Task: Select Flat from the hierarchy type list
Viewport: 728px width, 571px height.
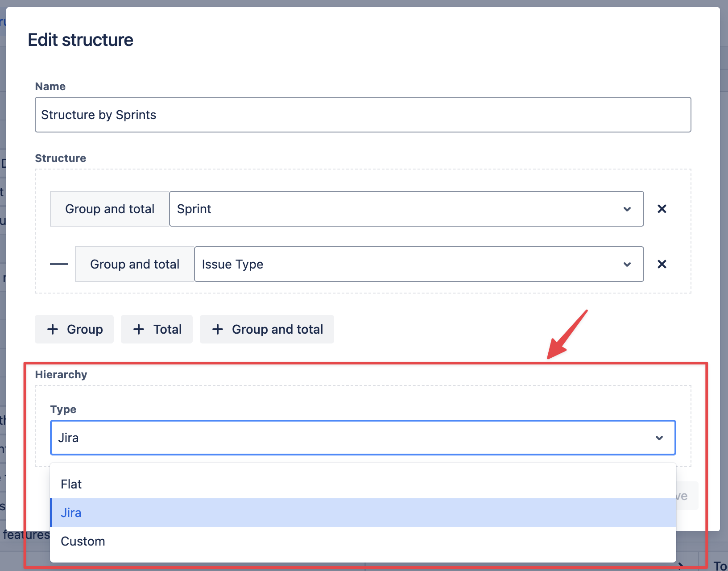Action: click(x=71, y=484)
